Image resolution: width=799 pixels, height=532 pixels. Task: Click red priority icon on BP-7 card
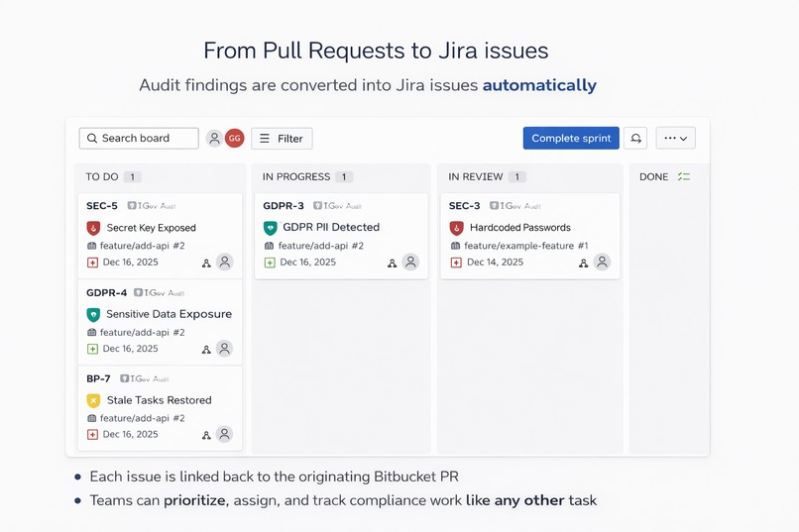[x=92, y=434]
